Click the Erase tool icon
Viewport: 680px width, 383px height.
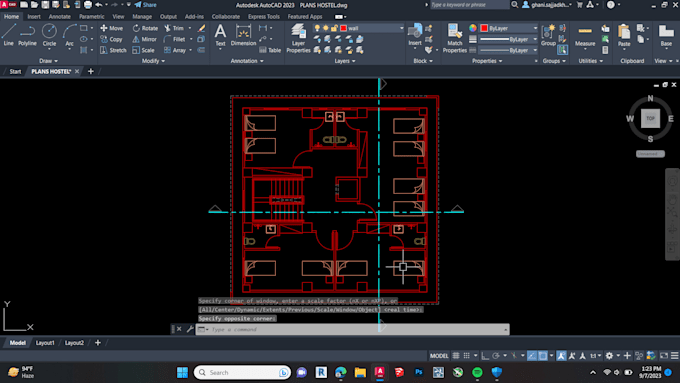[x=201, y=28]
